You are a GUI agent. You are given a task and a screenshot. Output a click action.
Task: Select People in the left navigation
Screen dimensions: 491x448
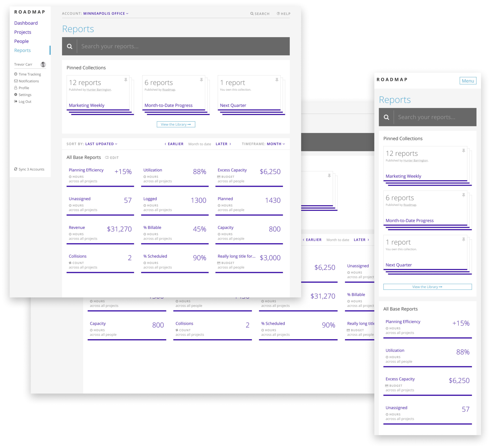[x=21, y=41]
